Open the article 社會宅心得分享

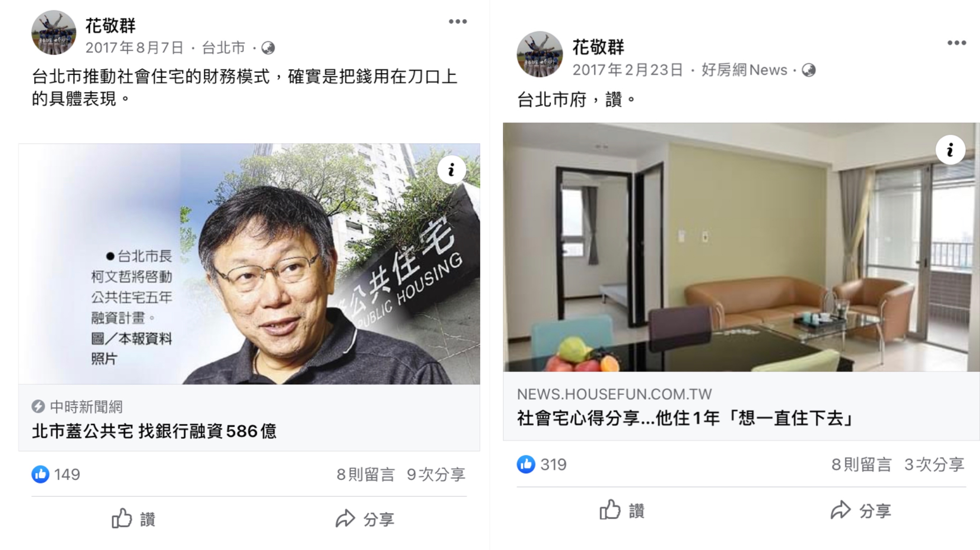(685, 418)
